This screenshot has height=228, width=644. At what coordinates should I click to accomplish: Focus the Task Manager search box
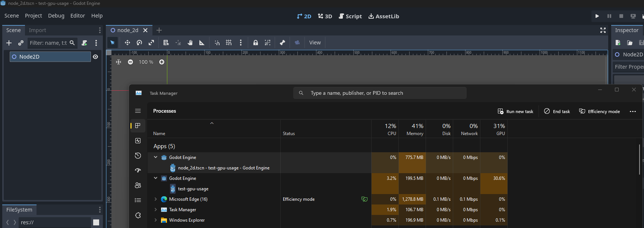coord(380,93)
